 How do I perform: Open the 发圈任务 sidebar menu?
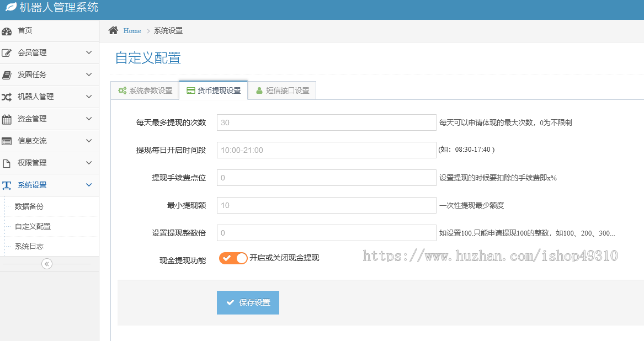[x=49, y=75]
